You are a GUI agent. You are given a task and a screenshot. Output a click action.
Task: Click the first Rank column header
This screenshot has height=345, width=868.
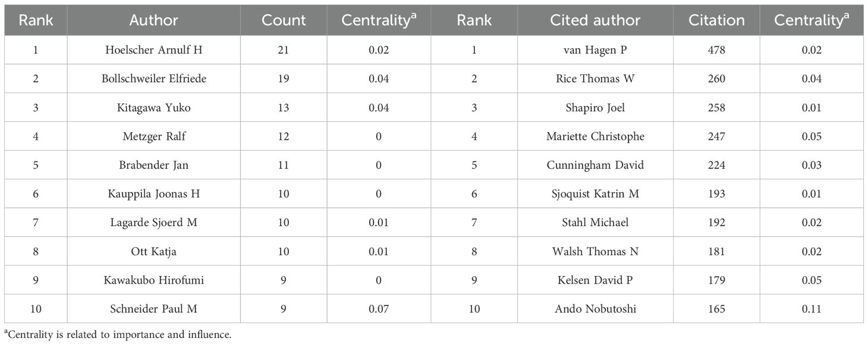pos(36,20)
